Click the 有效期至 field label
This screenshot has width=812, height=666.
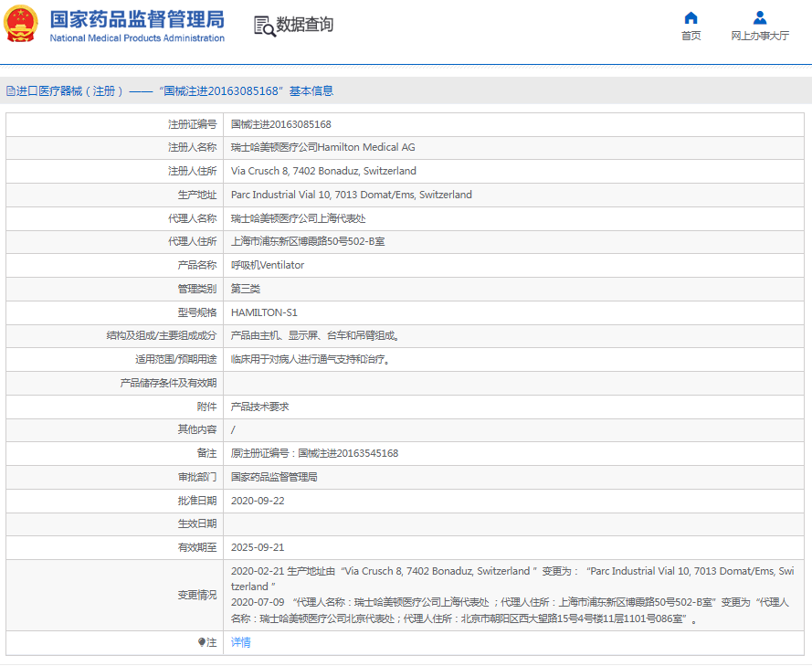197,547
